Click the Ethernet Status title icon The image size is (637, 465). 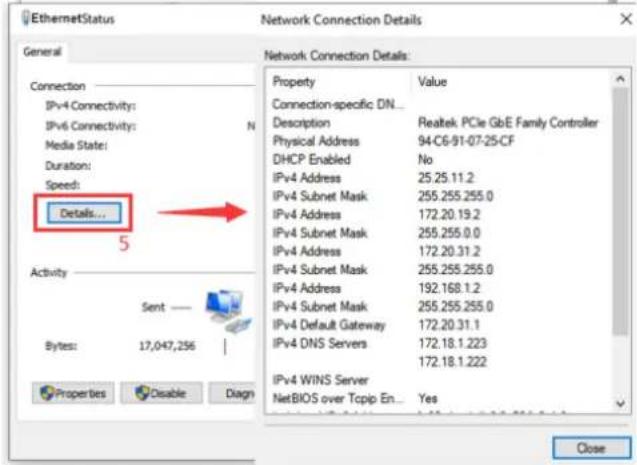[x=26, y=18]
